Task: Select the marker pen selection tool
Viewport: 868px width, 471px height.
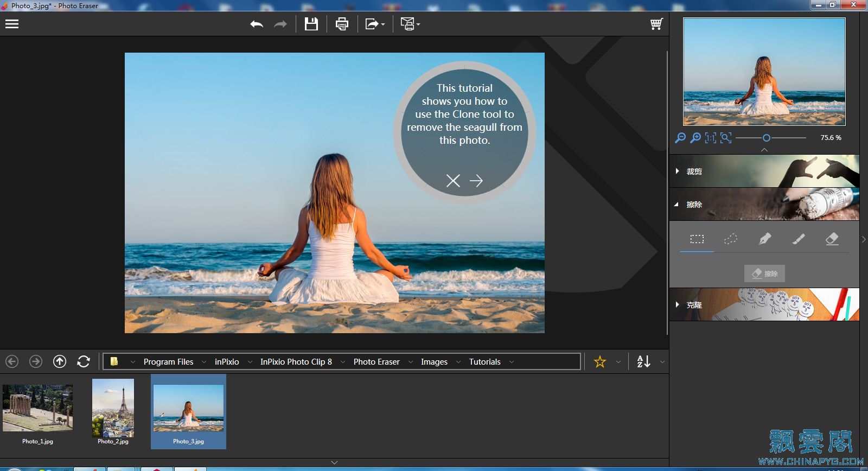Action: (764, 239)
